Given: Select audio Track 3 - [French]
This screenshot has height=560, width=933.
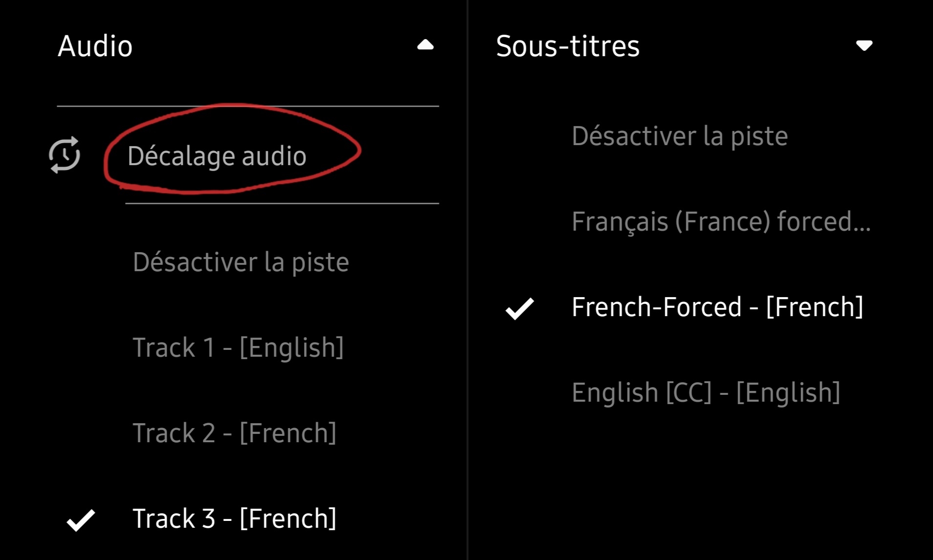Looking at the screenshot, I should [x=235, y=518].
